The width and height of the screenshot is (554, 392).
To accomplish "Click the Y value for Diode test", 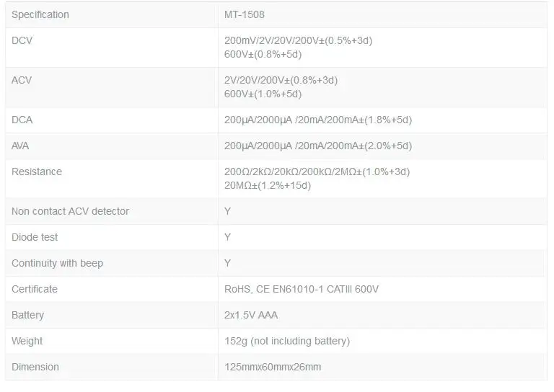I will point(227,237).
